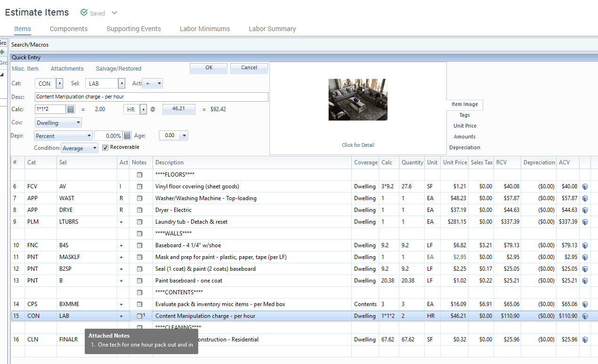Viewport: 598px width, 364px height.
Task: Open notes icon for Vinyl floor covering row
Action: [139, 186]
